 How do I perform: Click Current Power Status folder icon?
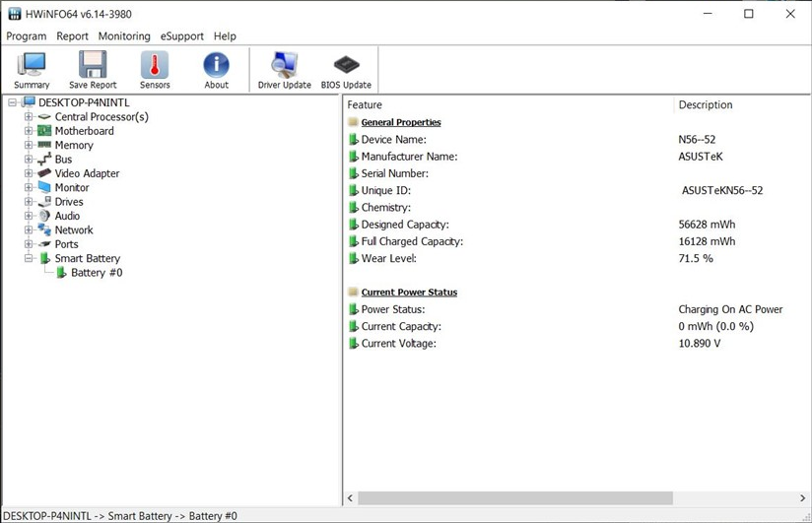point(353,293)
